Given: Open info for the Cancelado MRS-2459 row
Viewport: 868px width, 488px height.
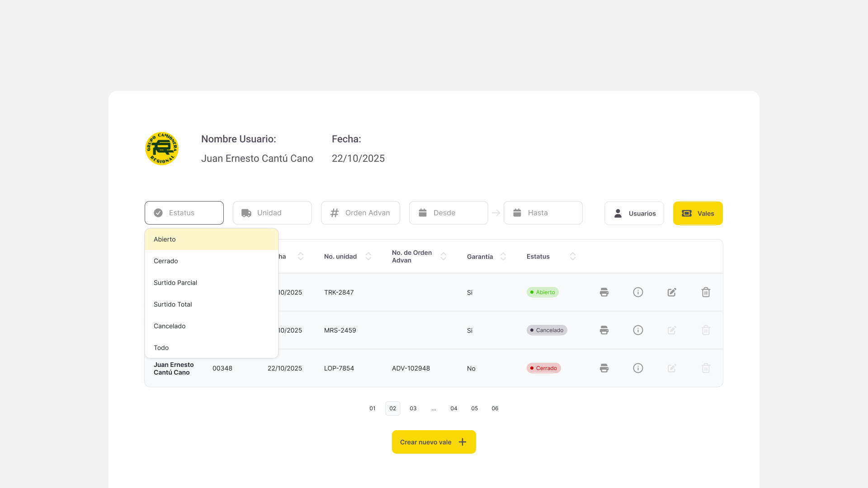Looking at the screenshot, I should click(638, 330).
